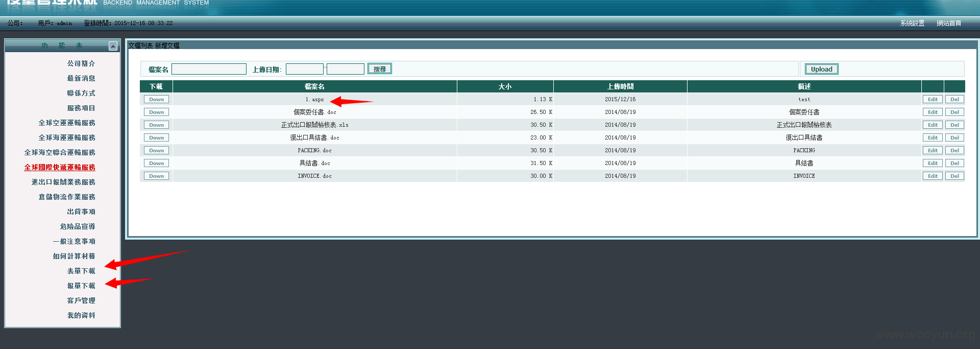980x349 pixels.
Task: Delete the 復出口具結書.doc row
Action: pos(954,138)
